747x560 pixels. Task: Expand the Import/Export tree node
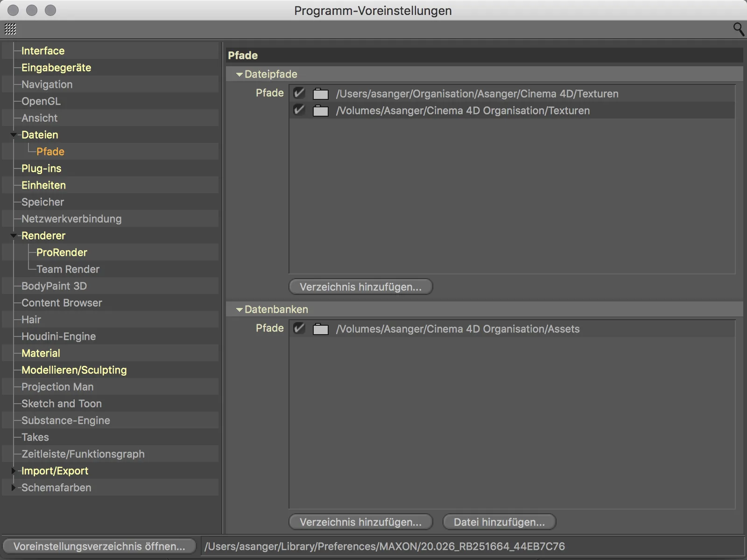(14, 471)
